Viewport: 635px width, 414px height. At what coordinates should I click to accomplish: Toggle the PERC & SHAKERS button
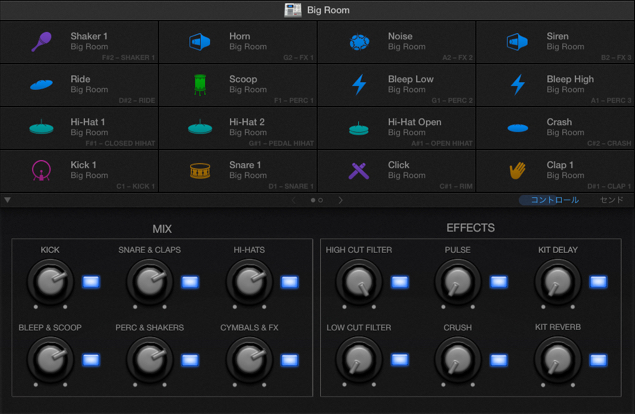click(190, 360)
